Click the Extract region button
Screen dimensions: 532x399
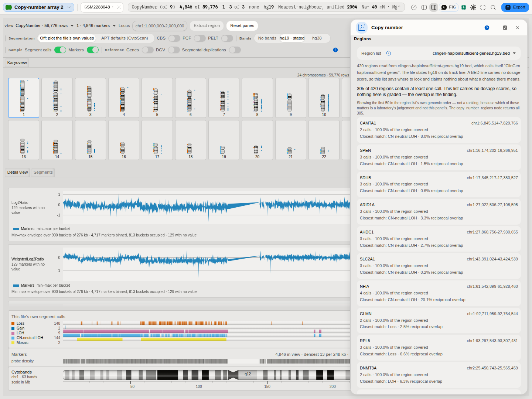tap(207, 26)
